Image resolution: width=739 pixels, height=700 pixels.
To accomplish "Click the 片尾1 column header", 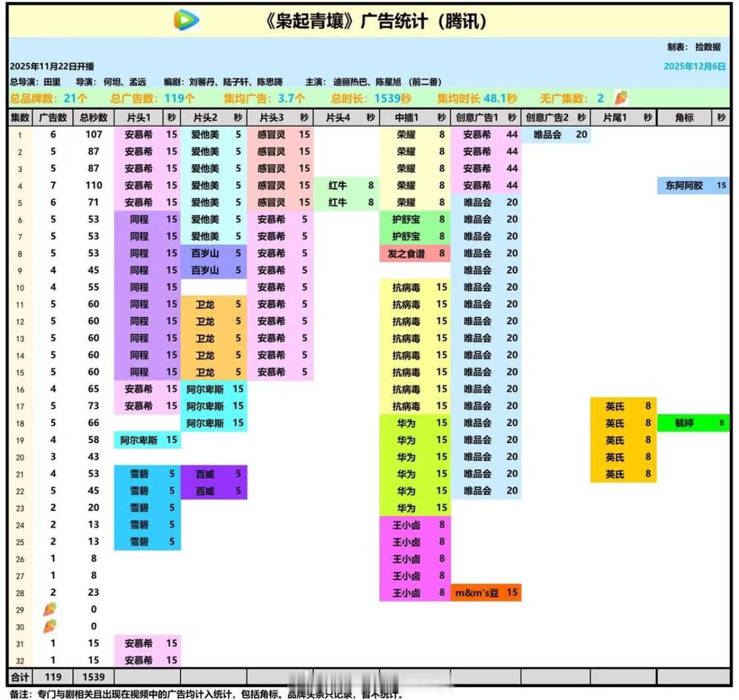I will 615,117.
